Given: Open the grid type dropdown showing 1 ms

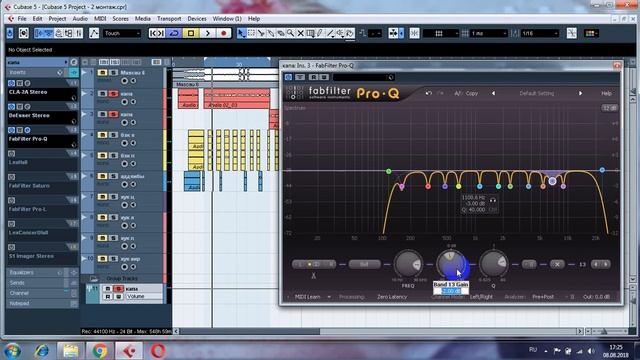Looking at the screenshot, I should click(489, 33).
